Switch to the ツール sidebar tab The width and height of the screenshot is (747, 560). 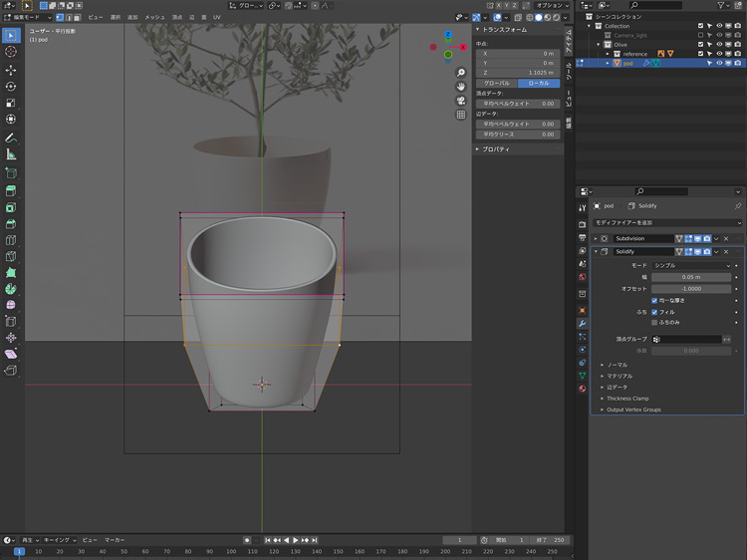569,70
